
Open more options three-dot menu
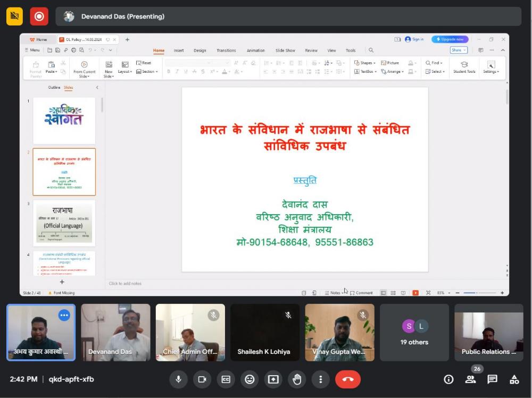pyautogui.click(x=320, y=379)
